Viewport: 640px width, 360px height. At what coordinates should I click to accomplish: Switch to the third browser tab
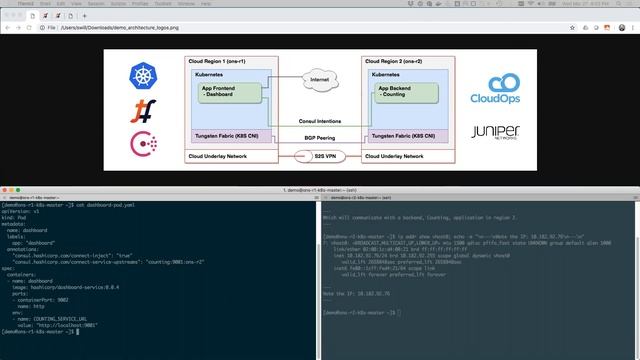point(58,16)
